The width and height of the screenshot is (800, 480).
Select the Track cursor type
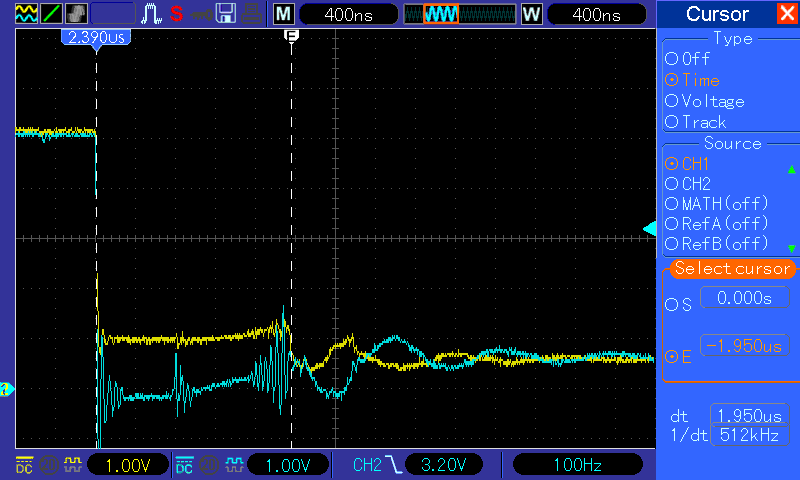[695, 122]
